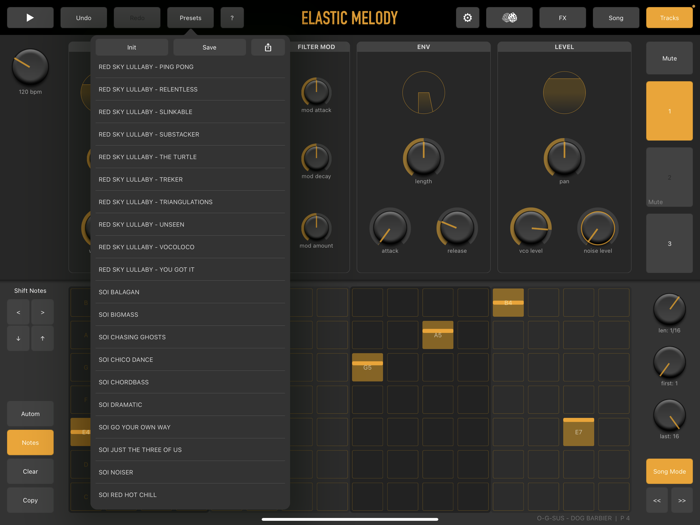Select RED SKY LULLABY - TRIANGULATIONS preset
700x525 pixels.
[x=190, y=202]
